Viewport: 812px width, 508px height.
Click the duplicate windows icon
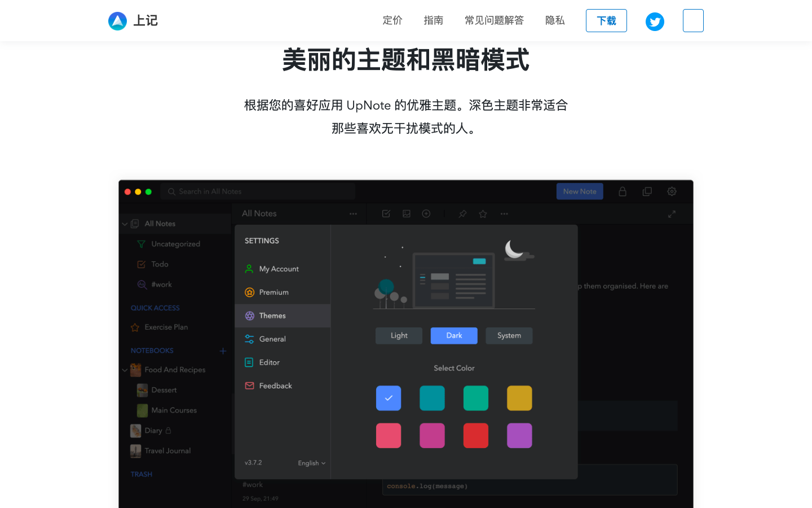pyautogui.click(x=647, y=191)
